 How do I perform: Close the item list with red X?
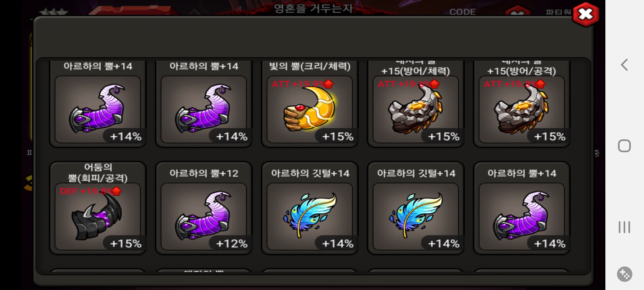586,14
